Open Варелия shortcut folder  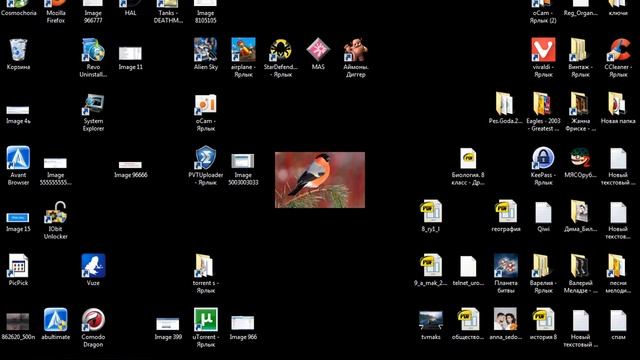point(542,266)
